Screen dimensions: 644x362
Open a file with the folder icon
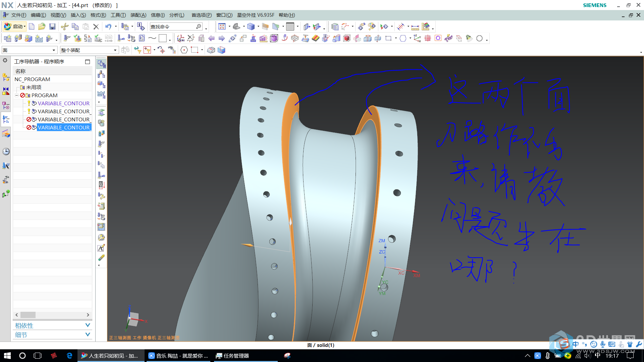click(42, 26)
